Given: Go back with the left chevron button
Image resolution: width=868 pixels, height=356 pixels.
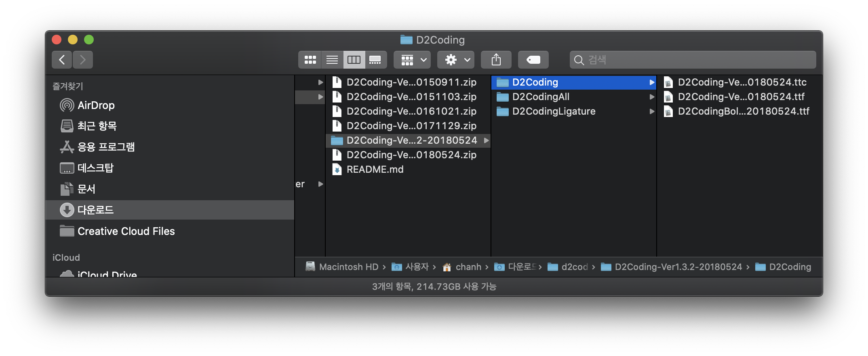Looking at the screenshot, I should click(x=62, y=60).
